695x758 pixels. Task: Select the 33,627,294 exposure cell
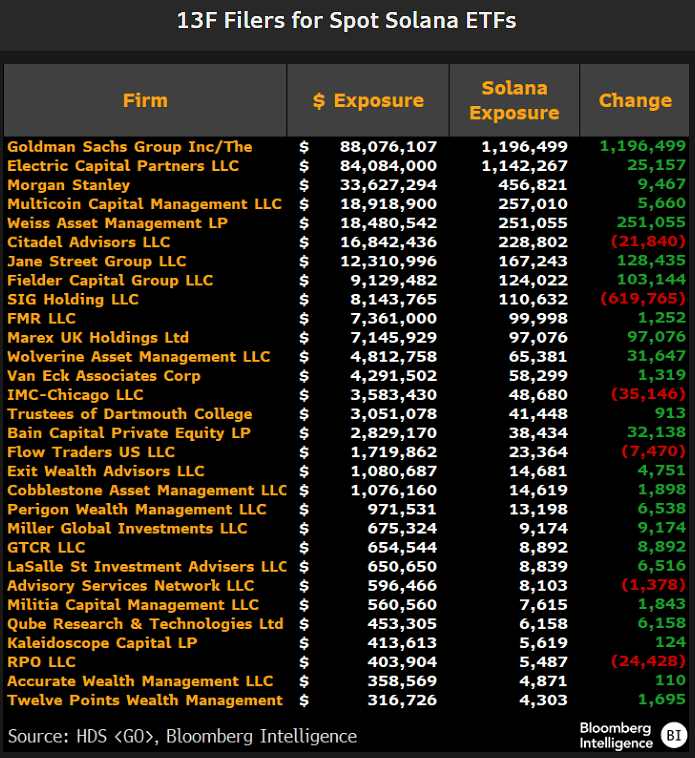click(388, 185)
